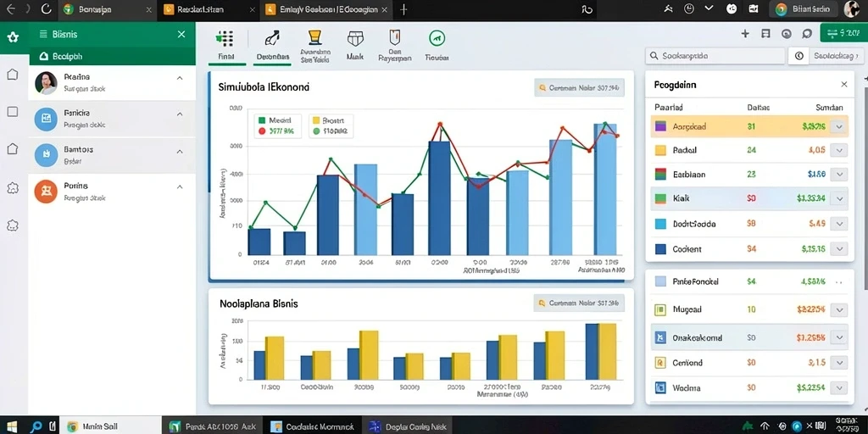Click the green grid icon above Final

(x=225, y=39)
